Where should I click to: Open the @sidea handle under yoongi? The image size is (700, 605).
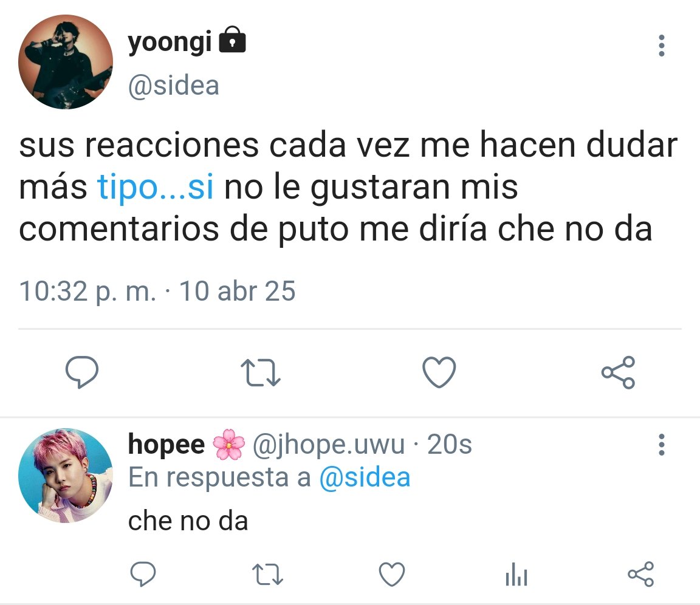174,86
